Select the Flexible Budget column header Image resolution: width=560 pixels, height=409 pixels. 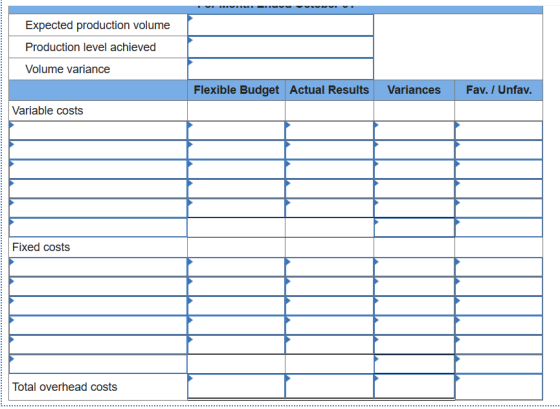[236, 90]
